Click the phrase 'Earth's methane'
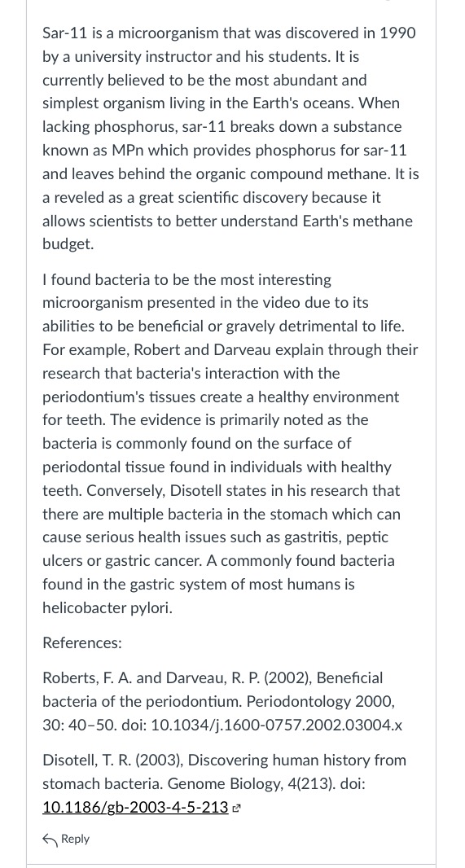 click(x=358, y=221)
